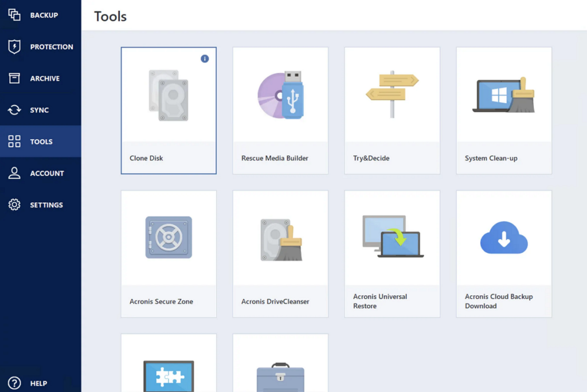Start Acronis Cloud Backup Download
This screenshot has height=392, width=587.
click(x=503, y=252)
